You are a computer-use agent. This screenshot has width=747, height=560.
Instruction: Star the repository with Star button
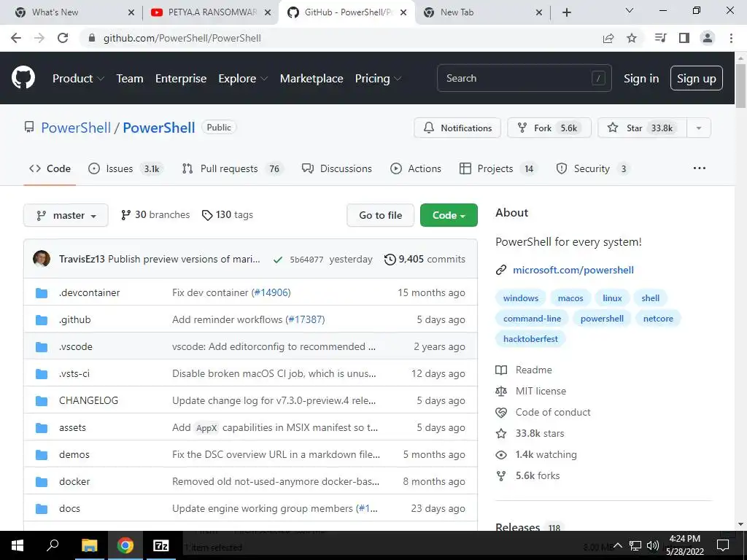tap(642, 128)
